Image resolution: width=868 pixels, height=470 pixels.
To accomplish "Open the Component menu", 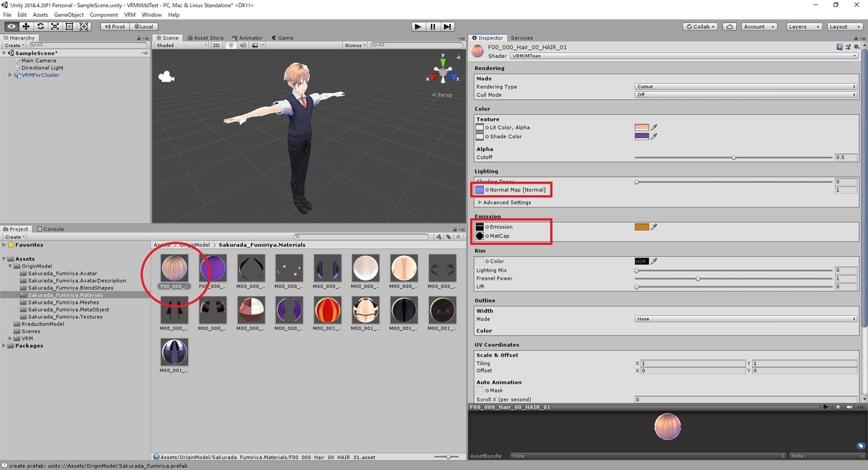I will tap(103, 14).
